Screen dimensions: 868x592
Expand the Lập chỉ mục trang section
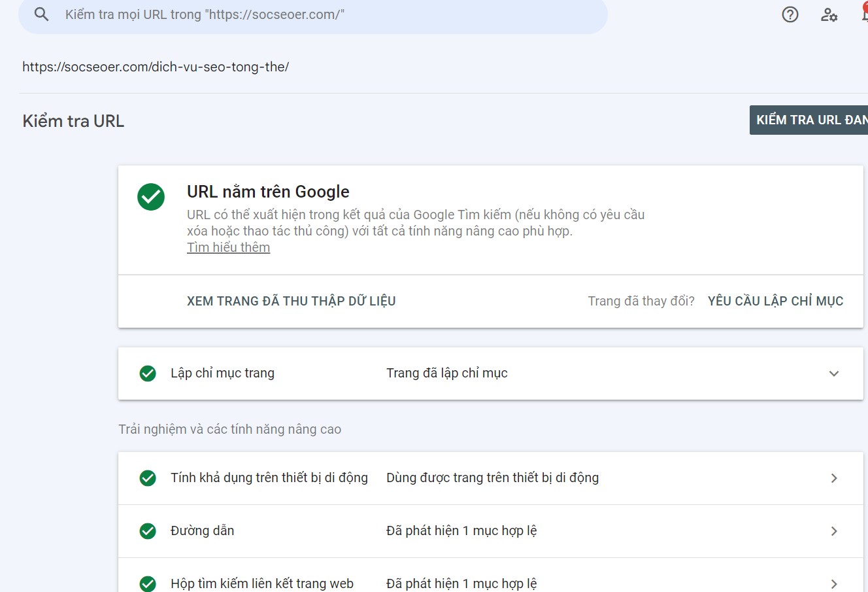click(834, 374)
